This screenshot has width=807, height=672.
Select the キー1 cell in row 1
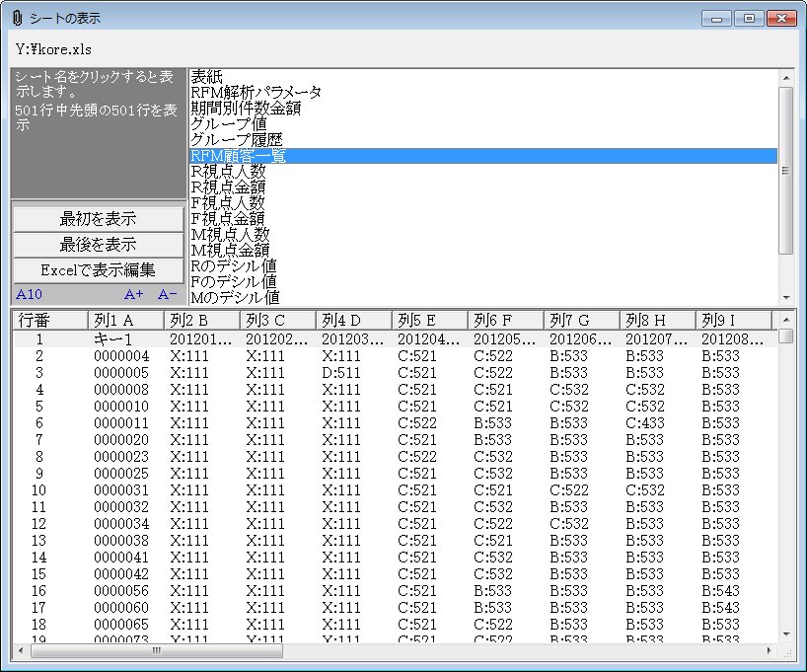click(113, 339)
